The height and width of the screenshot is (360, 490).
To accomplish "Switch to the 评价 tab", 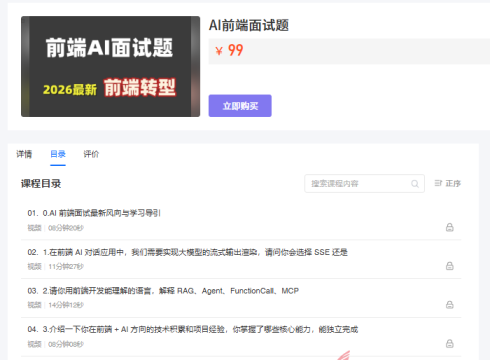I will [x=91, y=154].
